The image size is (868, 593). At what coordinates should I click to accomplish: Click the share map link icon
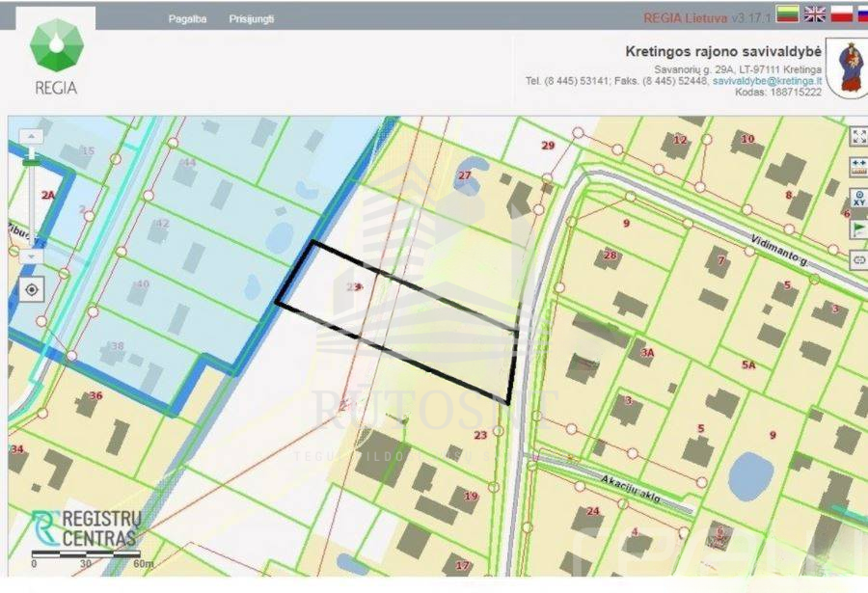click(x=858, y=259)
